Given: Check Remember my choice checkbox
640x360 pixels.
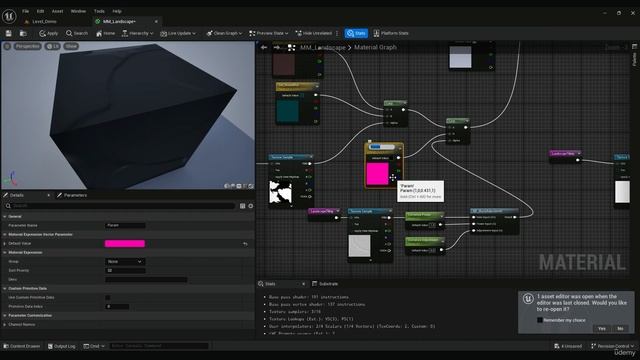Looking at the screenshot, I should [540, 320].
